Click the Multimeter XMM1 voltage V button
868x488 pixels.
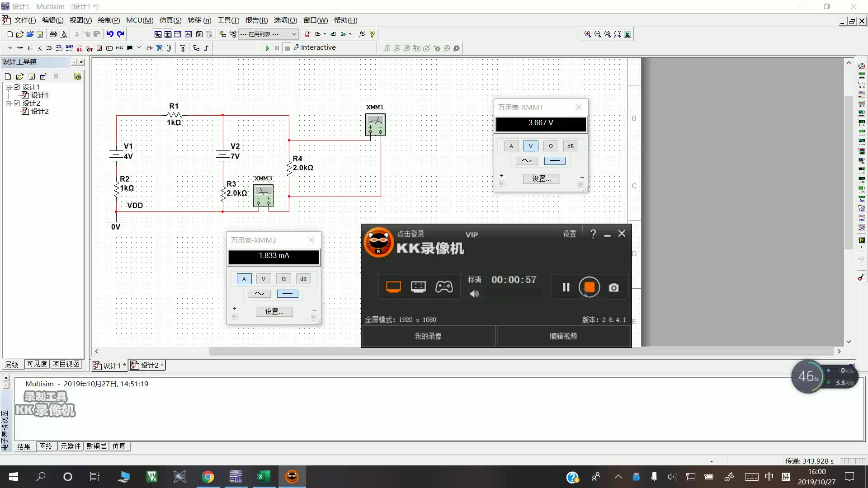(531, 145)
